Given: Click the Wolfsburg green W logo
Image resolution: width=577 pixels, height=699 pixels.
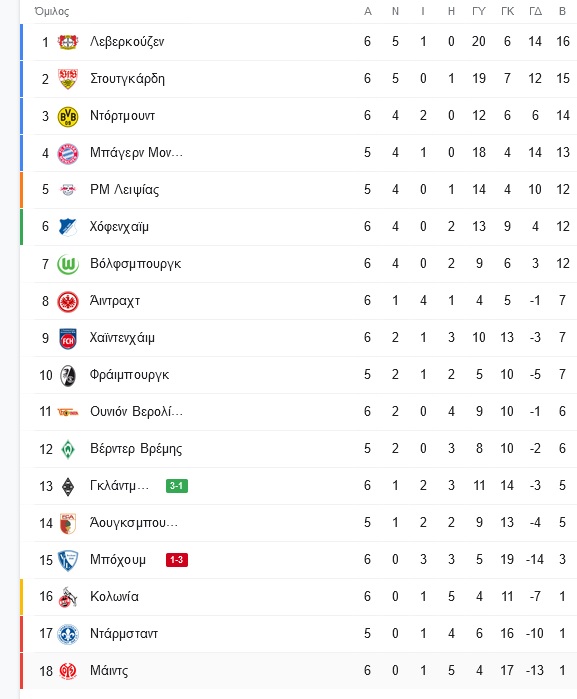Looking at the screenshot, I should (x=68, y=264).
